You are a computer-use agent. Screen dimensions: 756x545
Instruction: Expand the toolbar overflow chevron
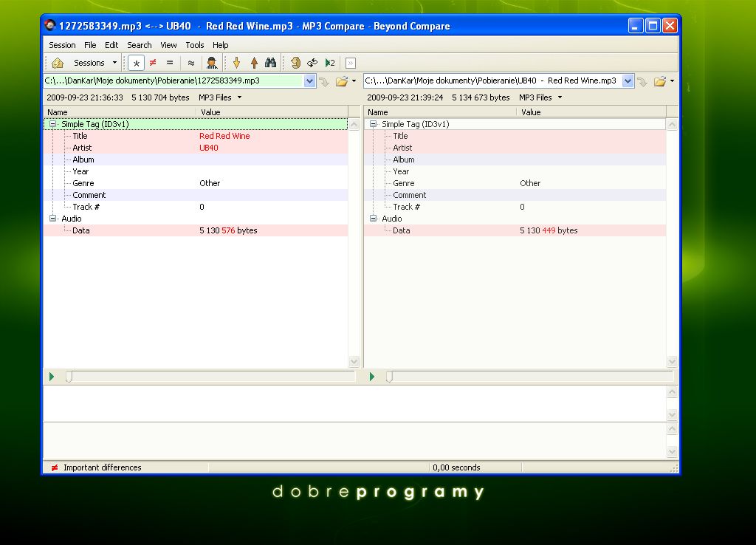coord(351,63)
